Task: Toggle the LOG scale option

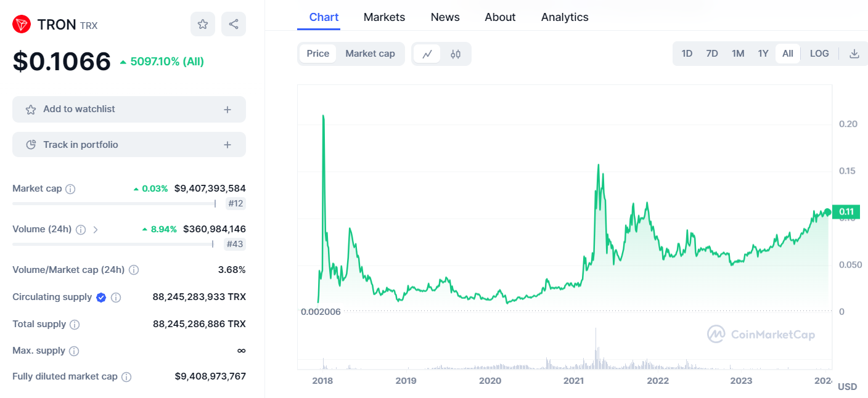Action: pyautogui.click(x=819, y=54)
